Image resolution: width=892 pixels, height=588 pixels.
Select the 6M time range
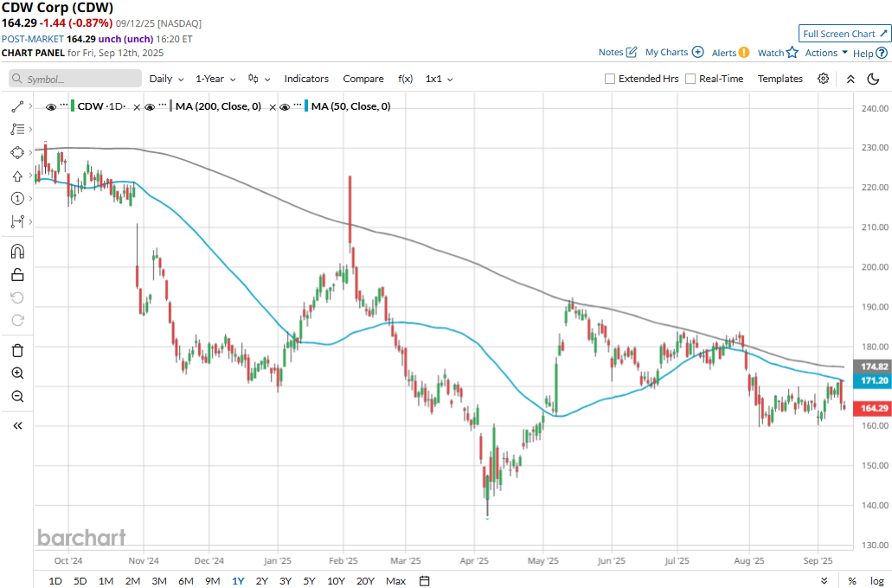coord(186,580)
